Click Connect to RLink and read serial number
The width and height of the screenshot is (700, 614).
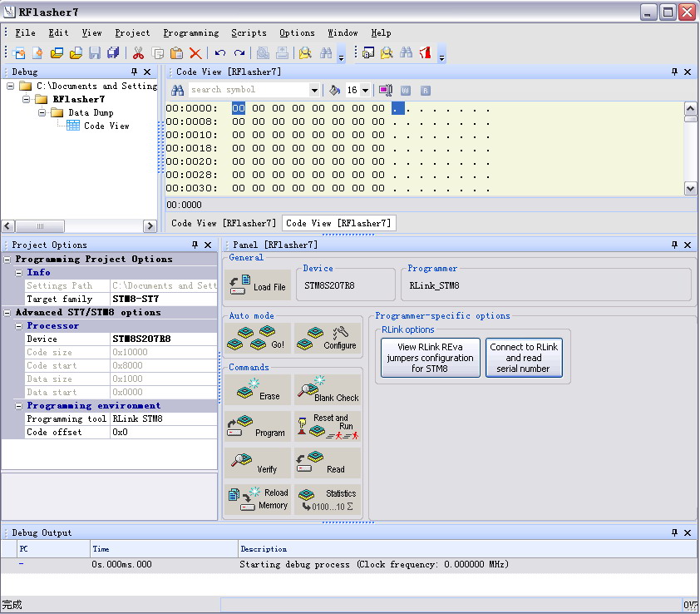coord(524,358)
